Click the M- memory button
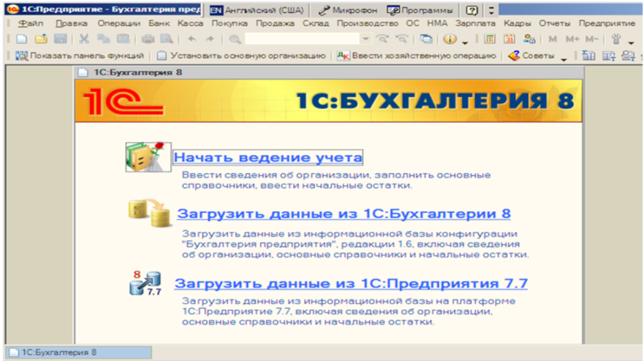 (591, 39)
